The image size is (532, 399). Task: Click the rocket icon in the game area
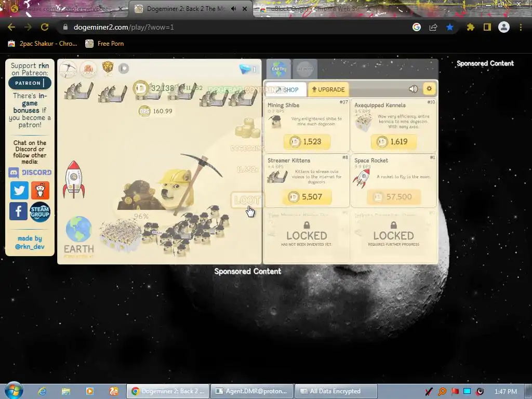point(74,180)
